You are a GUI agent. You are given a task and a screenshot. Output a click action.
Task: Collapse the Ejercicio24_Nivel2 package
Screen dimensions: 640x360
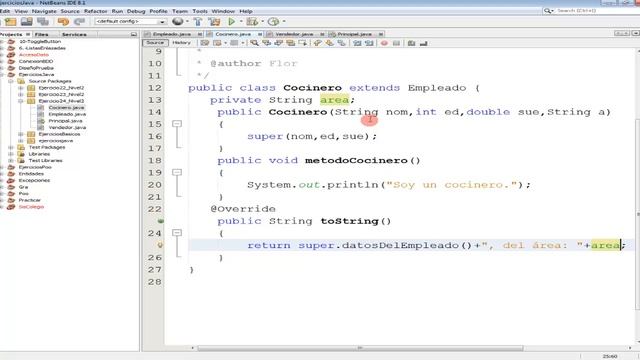click(21, 101)
